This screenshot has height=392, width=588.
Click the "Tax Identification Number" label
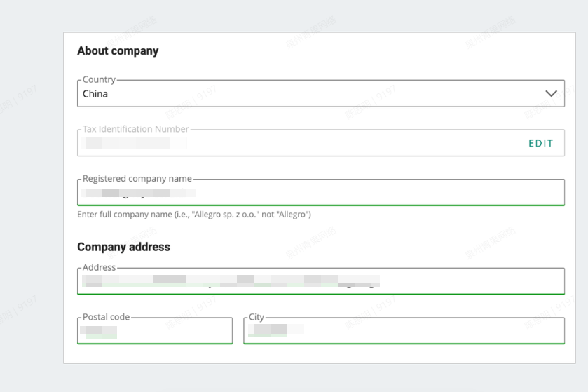(x=136, y=129)
